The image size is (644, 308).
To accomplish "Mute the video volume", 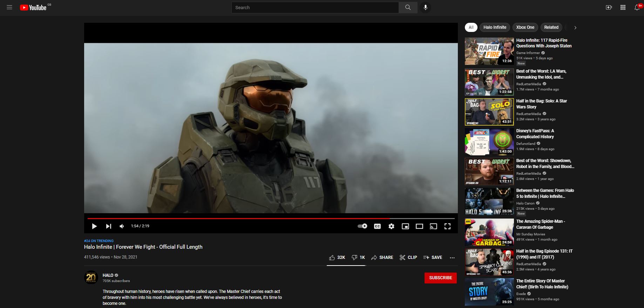I will coord(122,226).
